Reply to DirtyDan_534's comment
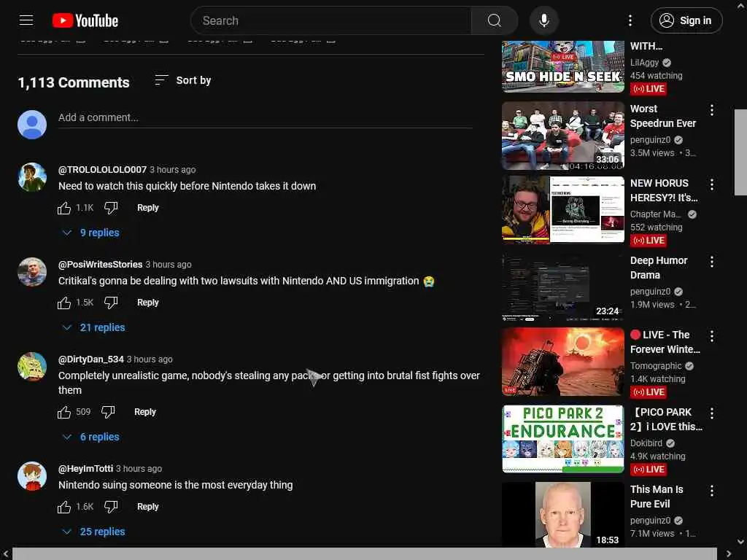The height and width of the screenshot is (560, 747). tap(145, 413)
